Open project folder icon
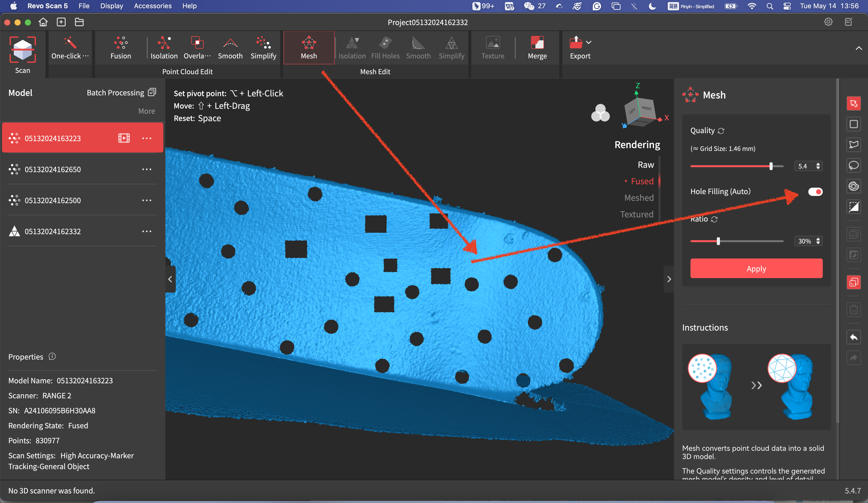This screenshot has width=868, height=503. 79,22
